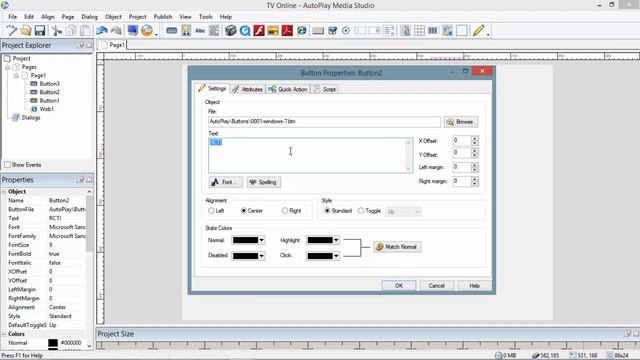This screenshot has width=640, height=360.
Task: Insert a Video object with film icon
Action: (231, 31)
